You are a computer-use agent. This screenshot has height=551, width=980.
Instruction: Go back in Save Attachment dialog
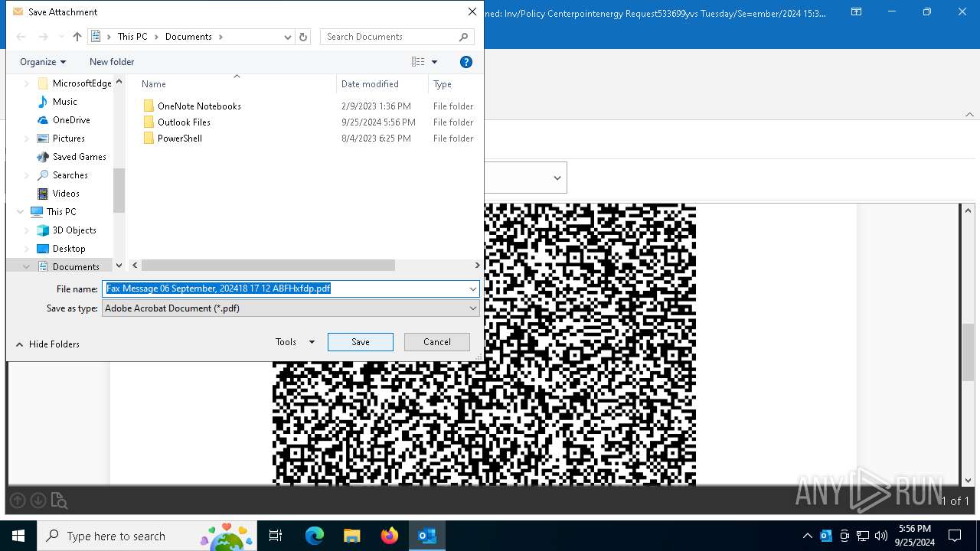coord(21,37)
